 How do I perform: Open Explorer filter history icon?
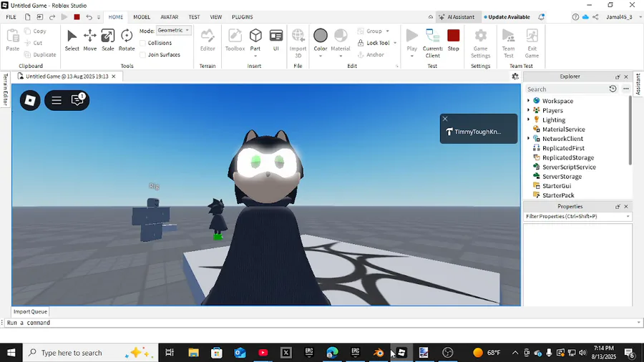(x=613, y=89)
